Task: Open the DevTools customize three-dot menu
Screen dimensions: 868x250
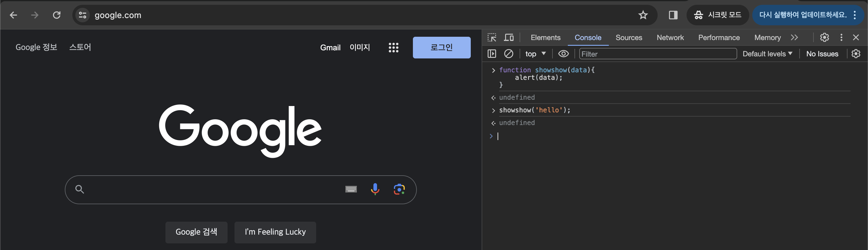Action: (841, 37)
